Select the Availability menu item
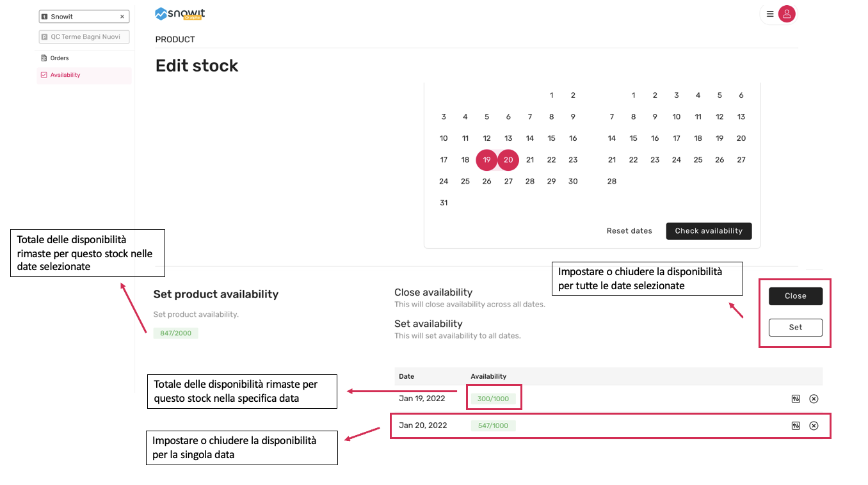868x485 pixels. pos(65,75)
